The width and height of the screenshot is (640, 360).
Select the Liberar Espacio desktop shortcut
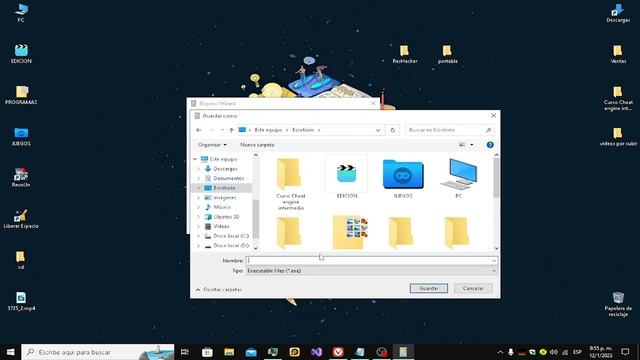click(x=21, y=219)
